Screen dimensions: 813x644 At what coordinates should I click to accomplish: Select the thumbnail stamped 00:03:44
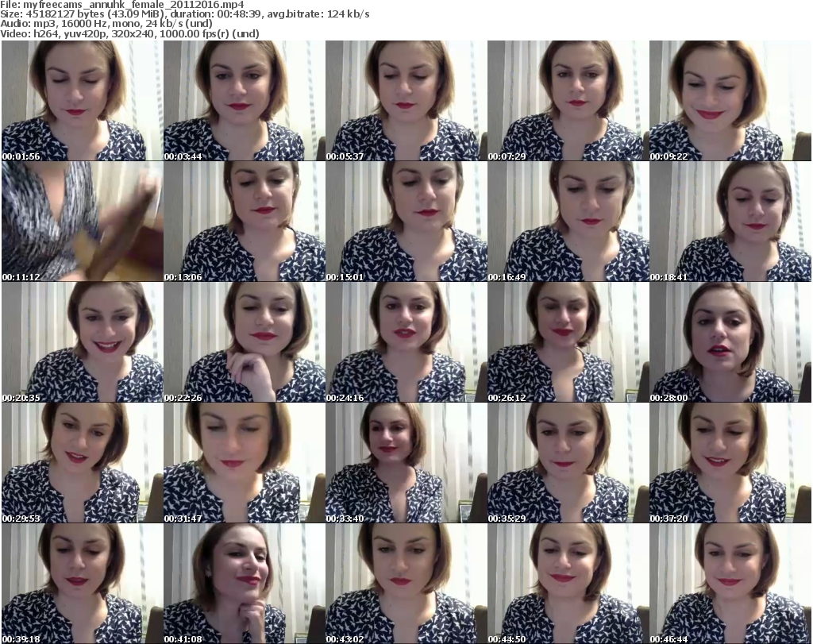245,101
